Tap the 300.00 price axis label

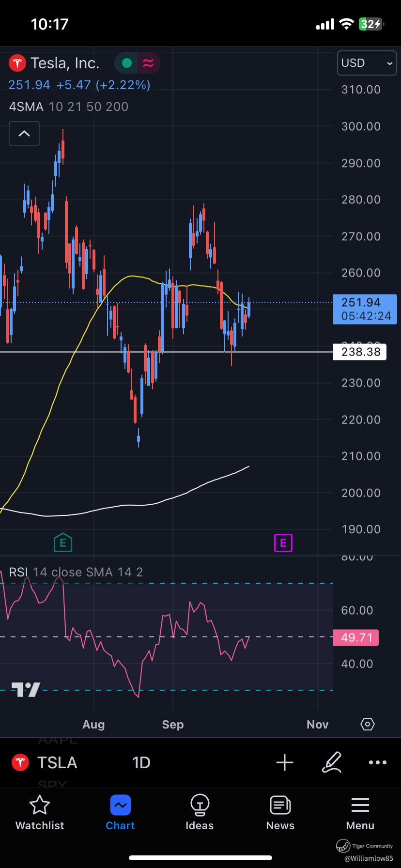361,126
